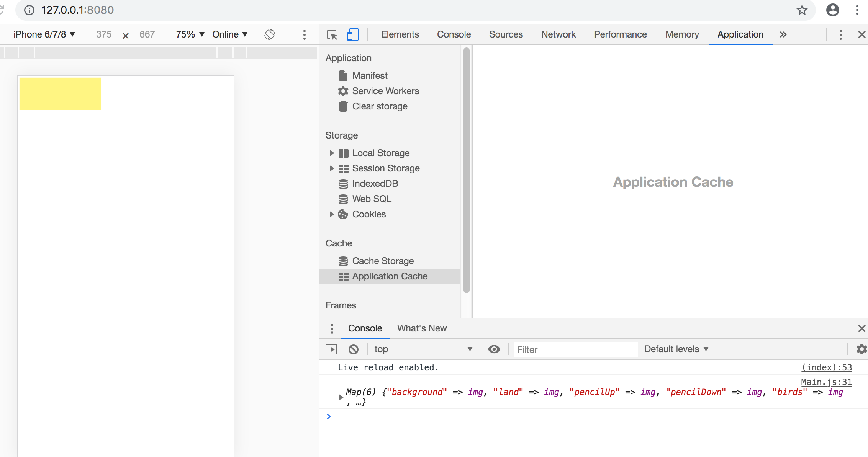Image resolution: width=868 pixels, height=457 pixels.
Task: Select the Application Cache menu item
Action: tap(390, 276)
